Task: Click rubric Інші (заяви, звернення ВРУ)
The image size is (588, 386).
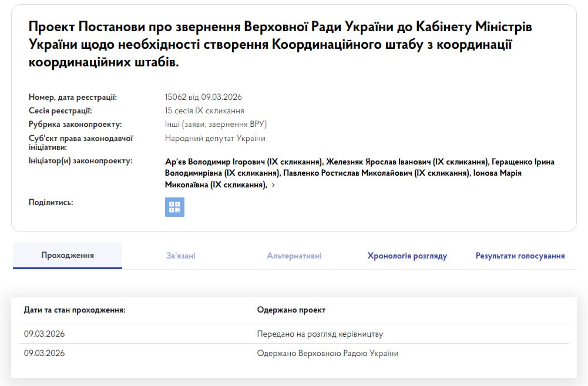Action: coord(216,124)
